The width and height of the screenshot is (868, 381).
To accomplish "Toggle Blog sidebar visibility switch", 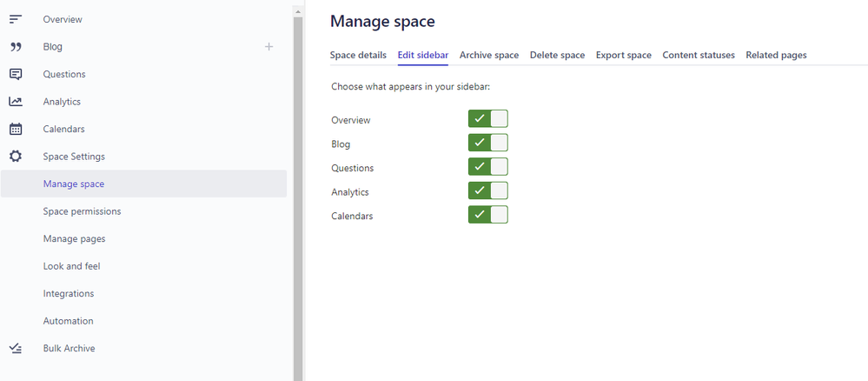I will point(487,143).
